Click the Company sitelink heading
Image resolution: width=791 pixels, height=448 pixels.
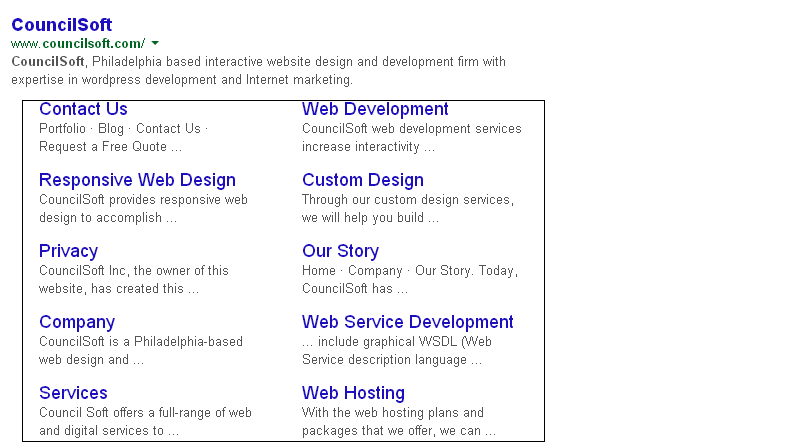[x=77, y=322]
